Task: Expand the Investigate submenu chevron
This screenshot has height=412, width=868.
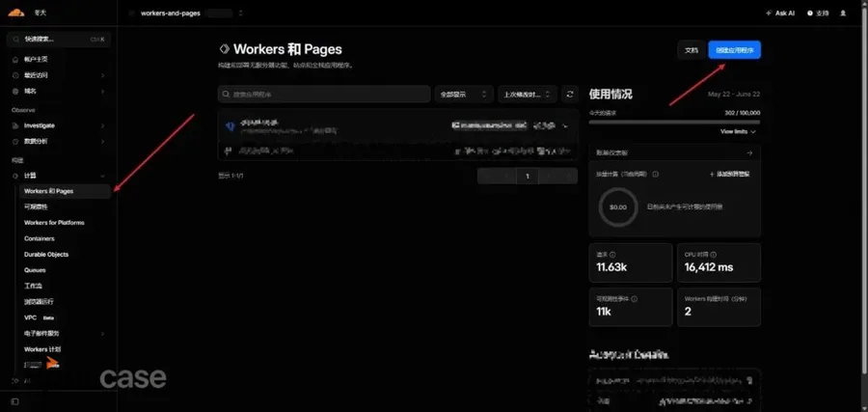Action: (103, 125)
